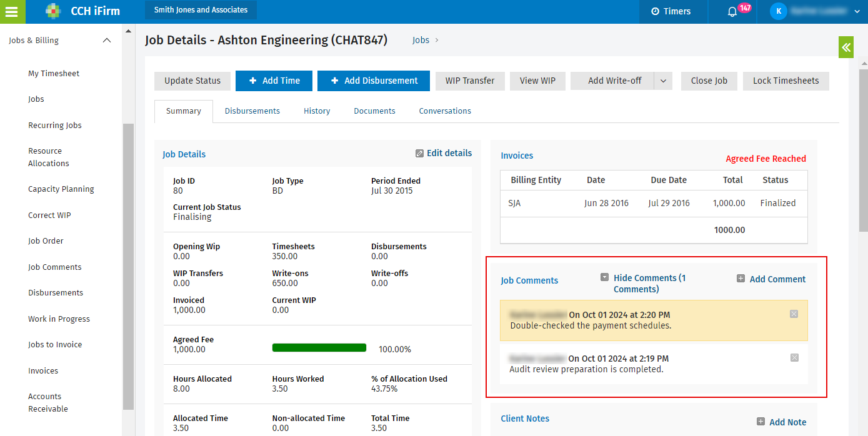The height and width of the screenshot is (436, 868).
Task: Click the Lock Timesheets button
Action: [786, 81]
